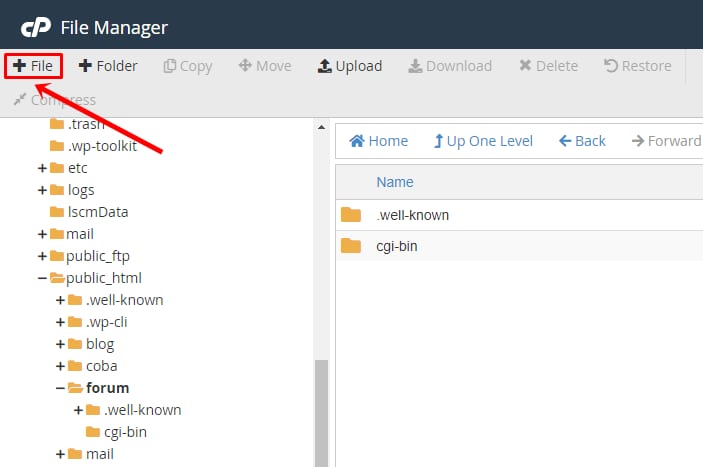Sort files by Name column header
Image resolution: width=703 pixels, height=467 pixels.
(x=394, y=182)
